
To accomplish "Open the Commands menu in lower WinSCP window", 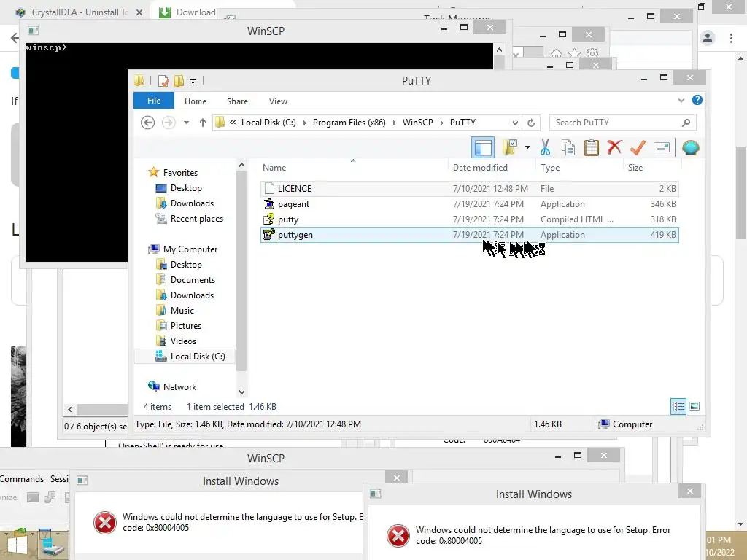I will pyautogui.click(x=21, y=478).
